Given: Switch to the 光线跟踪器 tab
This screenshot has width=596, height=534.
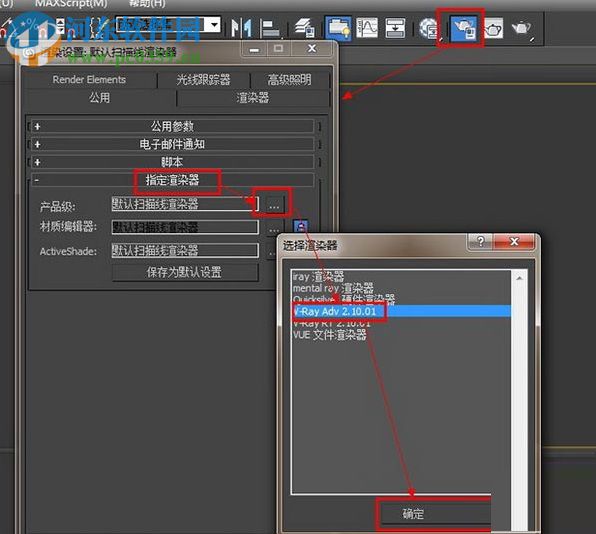Looking at the screenshot, I should (x=203, y=79).
